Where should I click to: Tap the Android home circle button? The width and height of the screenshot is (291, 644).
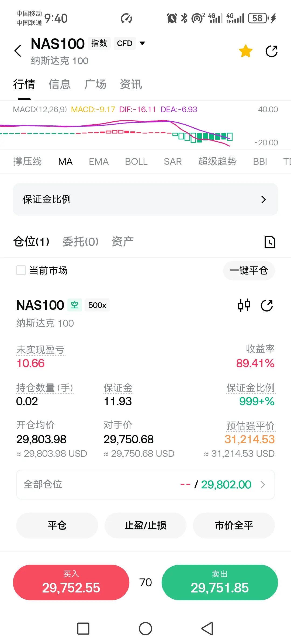(145, 629)
